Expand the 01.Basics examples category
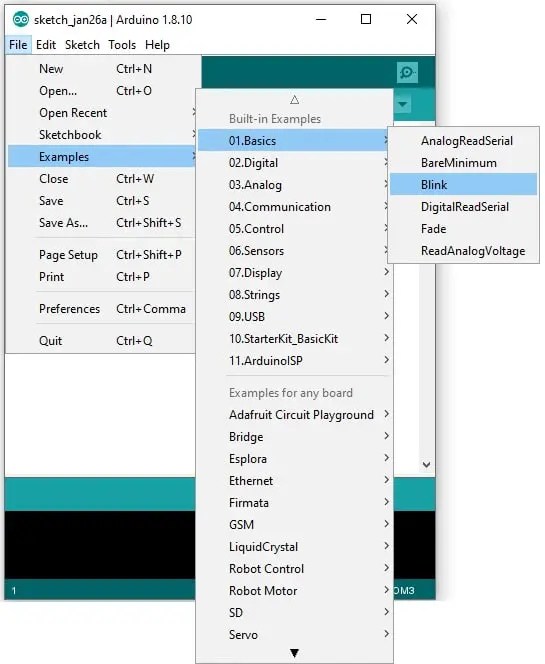Viewport: 545px width, 664px height. coord(294,141)
